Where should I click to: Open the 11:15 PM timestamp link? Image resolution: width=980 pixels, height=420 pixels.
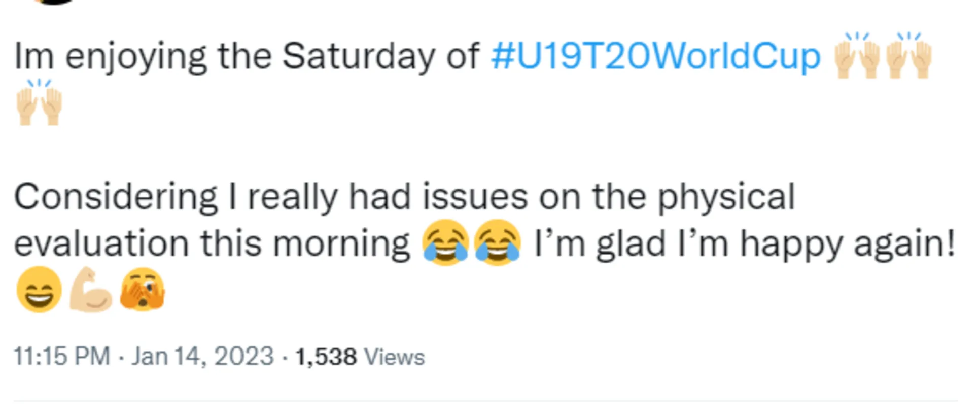tap(62, 356)
